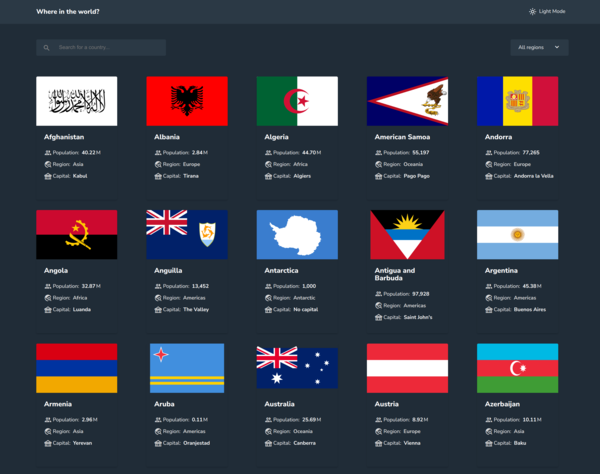Click the No capital text for Antarctica
600x474 pixels.
tap(306, 309)
